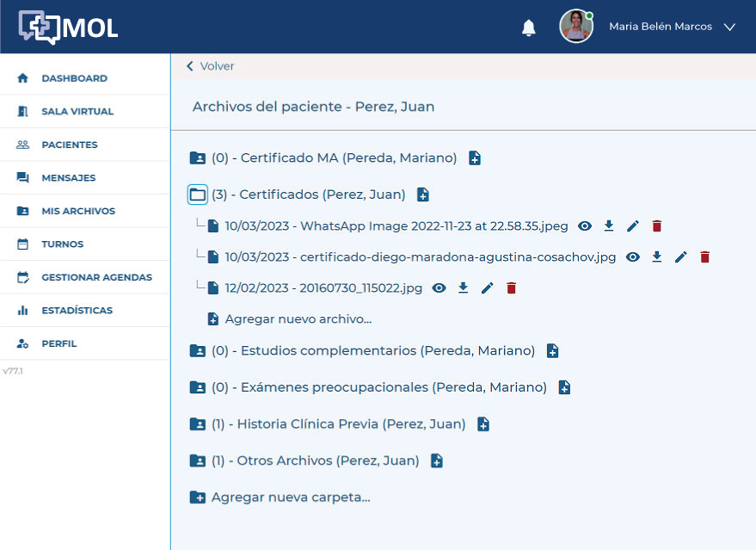Viewport: 756px width, 550px height.
Task: Show the 20160730_115022.jpg file preview
Action: [x=439, y=288]
